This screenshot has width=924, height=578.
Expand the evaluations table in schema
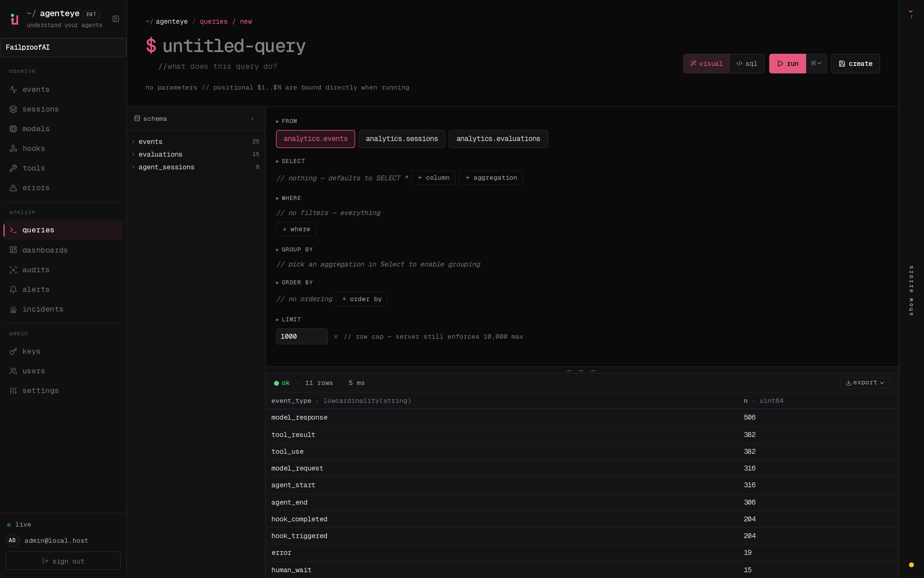coord(196,154)
